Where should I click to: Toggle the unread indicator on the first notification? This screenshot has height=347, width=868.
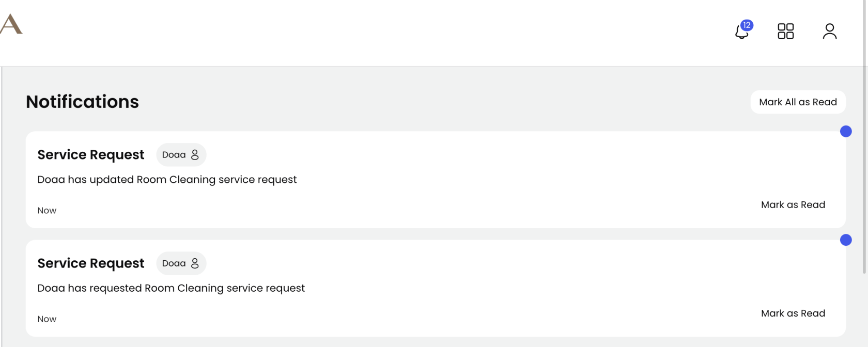846,131
